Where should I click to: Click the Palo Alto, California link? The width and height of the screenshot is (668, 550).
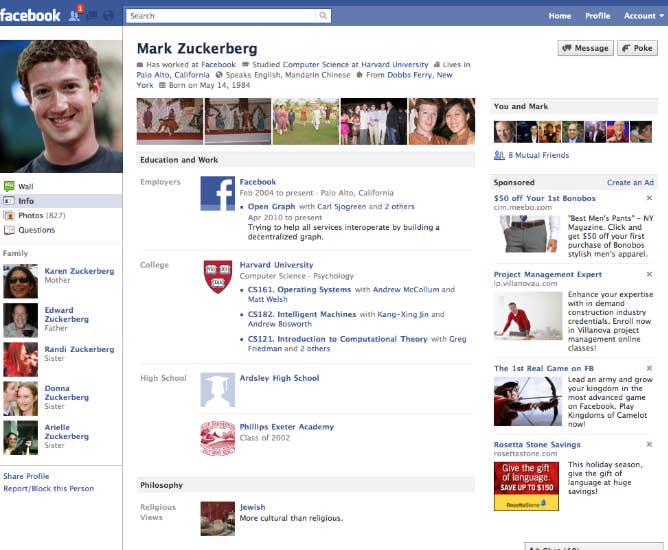click(173, 75)
